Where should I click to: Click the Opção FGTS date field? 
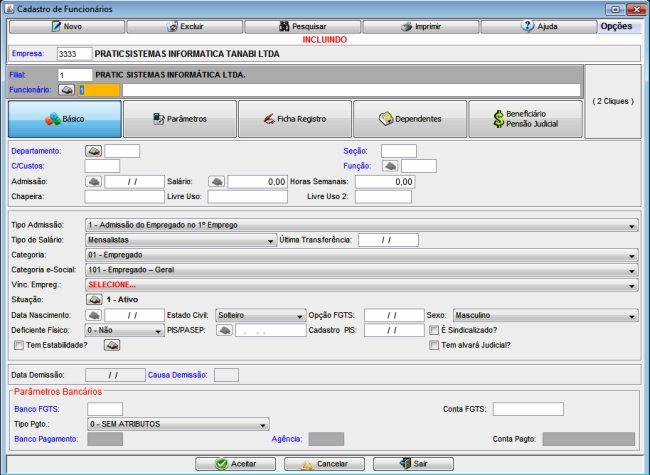[x=394, y=315]
